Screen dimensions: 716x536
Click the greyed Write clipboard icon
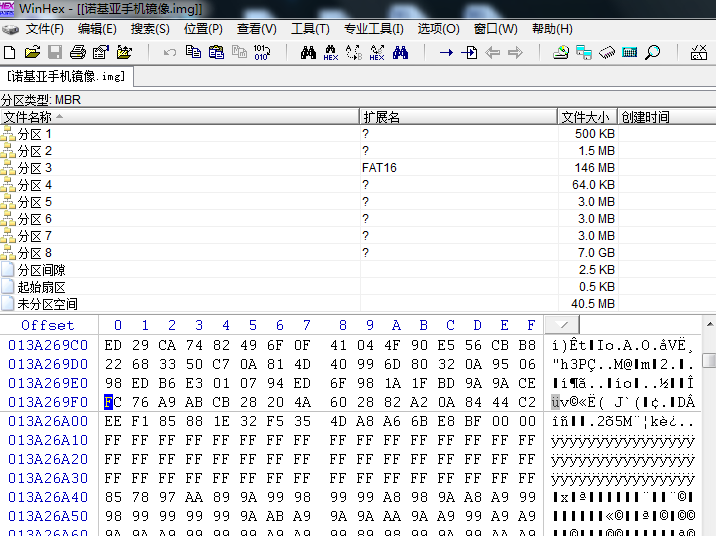point(239,53)
